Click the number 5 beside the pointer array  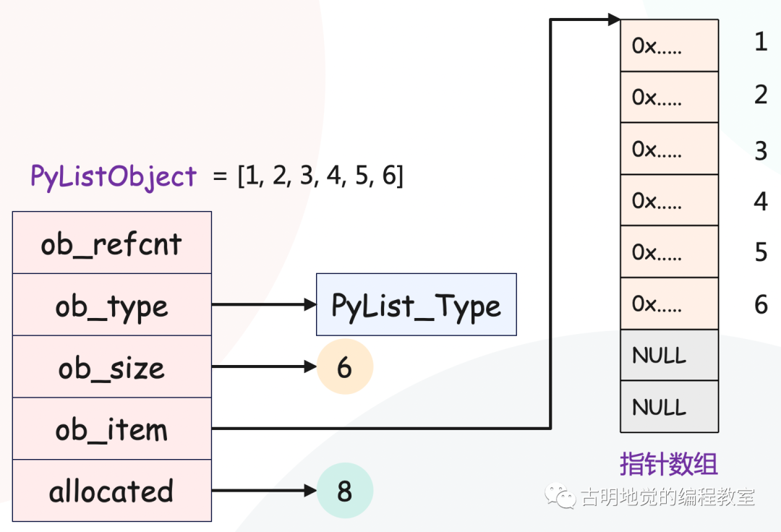click(761, 252)
